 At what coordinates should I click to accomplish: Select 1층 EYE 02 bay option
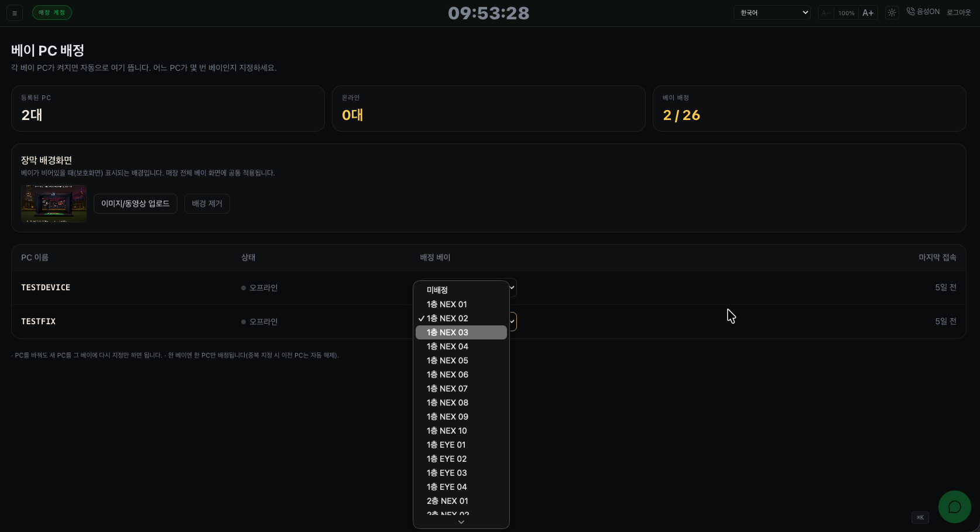(461, 459)
